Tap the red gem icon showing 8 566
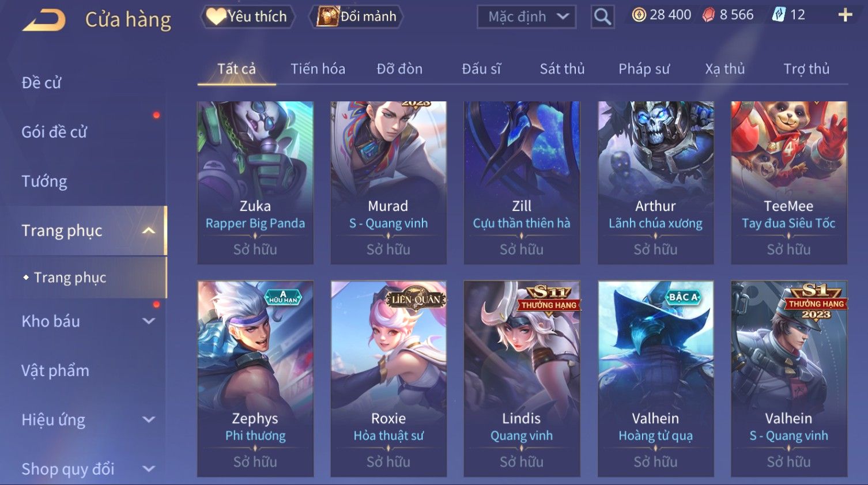 (708, 15)
